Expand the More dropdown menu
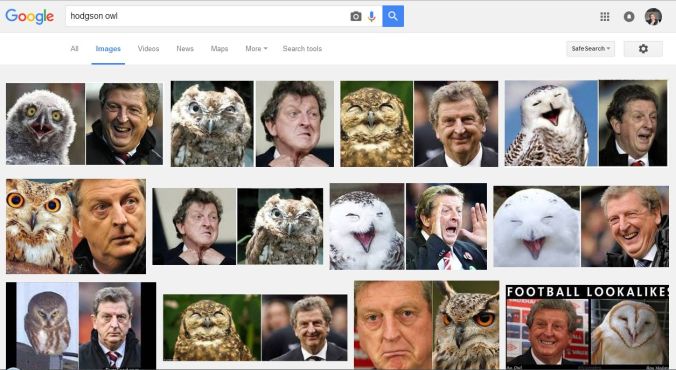Viewport: 676px width, 370px height. click(256, 49)
